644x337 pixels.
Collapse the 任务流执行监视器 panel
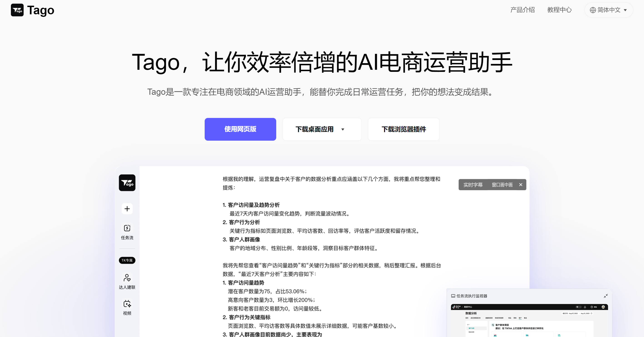point(606,296)
